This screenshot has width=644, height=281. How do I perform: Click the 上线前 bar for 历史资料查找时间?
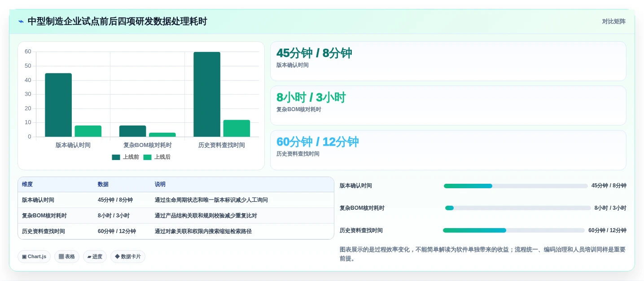(x=207, y=94)
